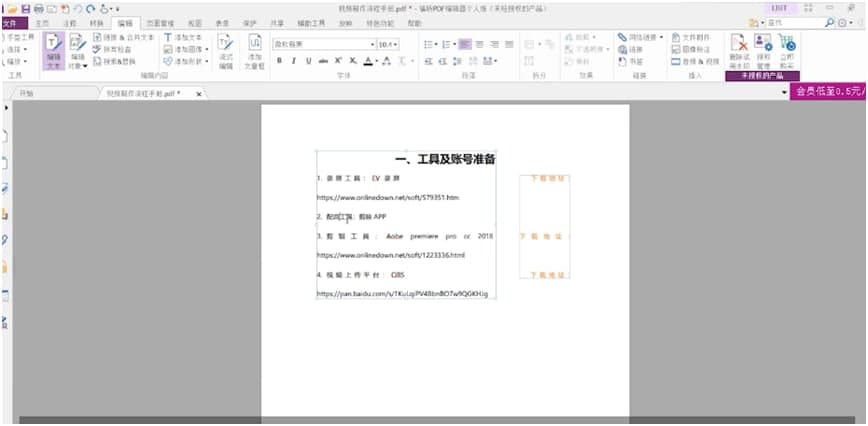Toggle strikethrough formatting
Viewport: 868px width, 426px height.
tap(323, 61)
